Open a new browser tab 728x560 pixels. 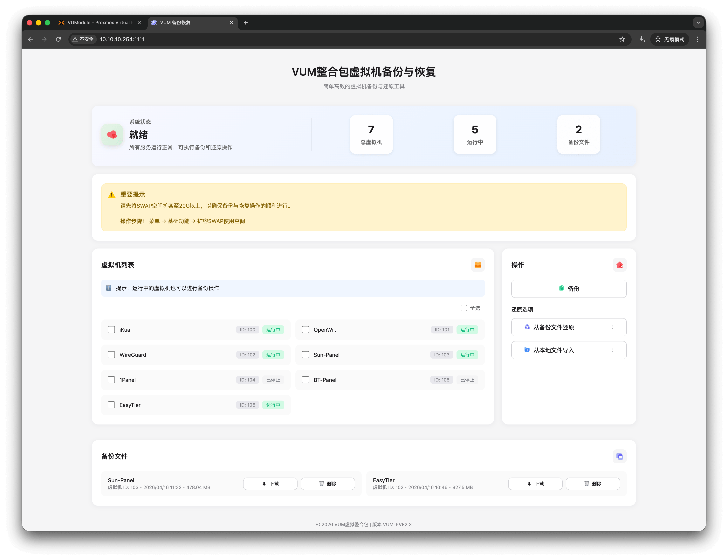pyautogui.click(x=246, y=23)
